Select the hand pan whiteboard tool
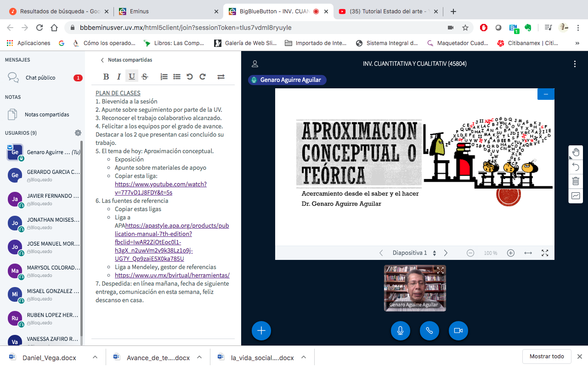 click(x=576, y=152)
